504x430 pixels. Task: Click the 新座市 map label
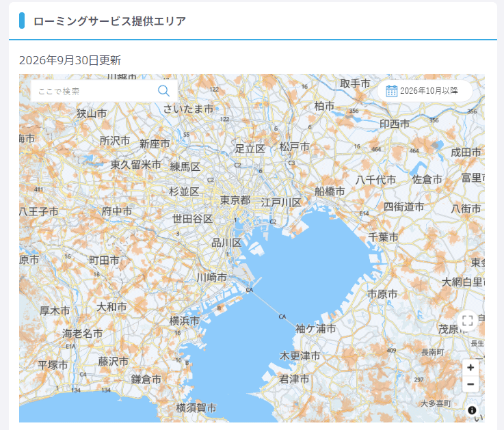tap(155, 144)
